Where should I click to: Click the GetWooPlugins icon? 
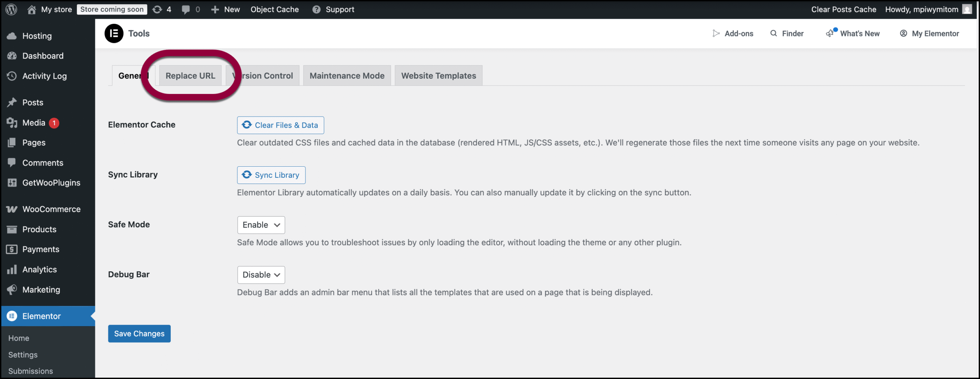pyautogui.click(x=12, y=183)
